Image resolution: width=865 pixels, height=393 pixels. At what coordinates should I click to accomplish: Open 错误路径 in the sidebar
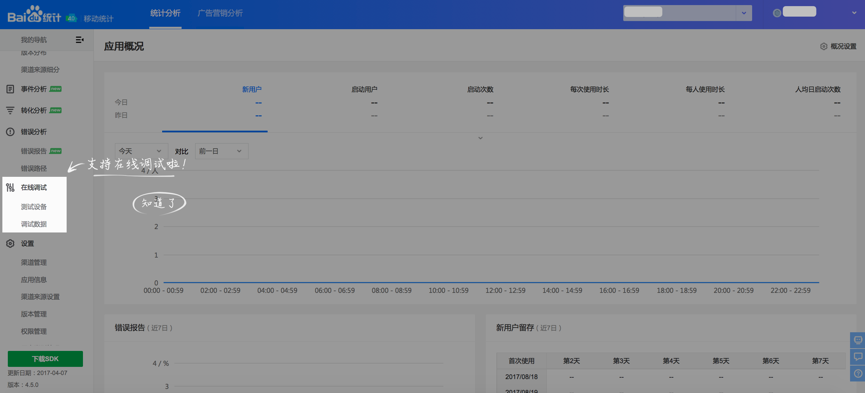click(34, 168)
